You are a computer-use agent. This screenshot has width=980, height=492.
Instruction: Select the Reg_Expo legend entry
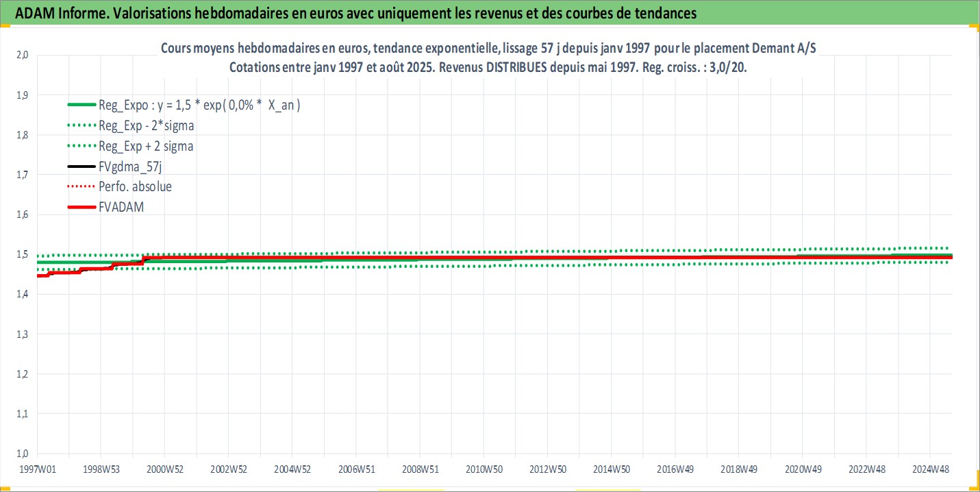point(185,106)
